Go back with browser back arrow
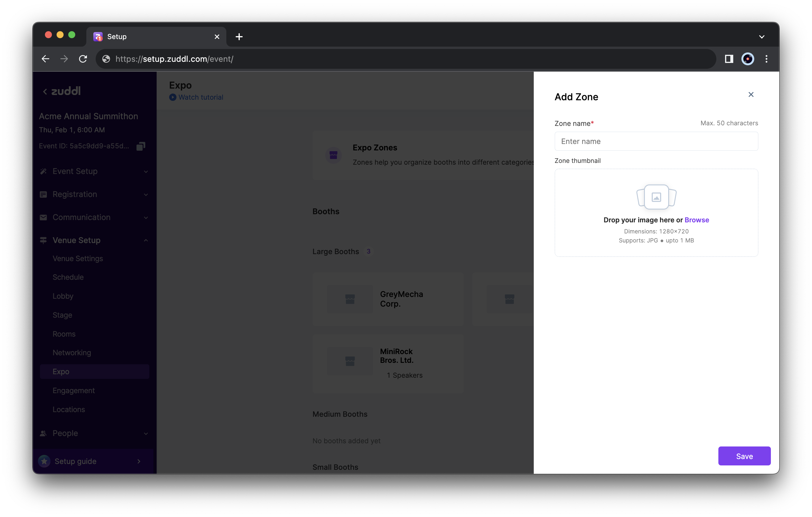Viewport: 812px width, 517px height. (x=45, y=59)
